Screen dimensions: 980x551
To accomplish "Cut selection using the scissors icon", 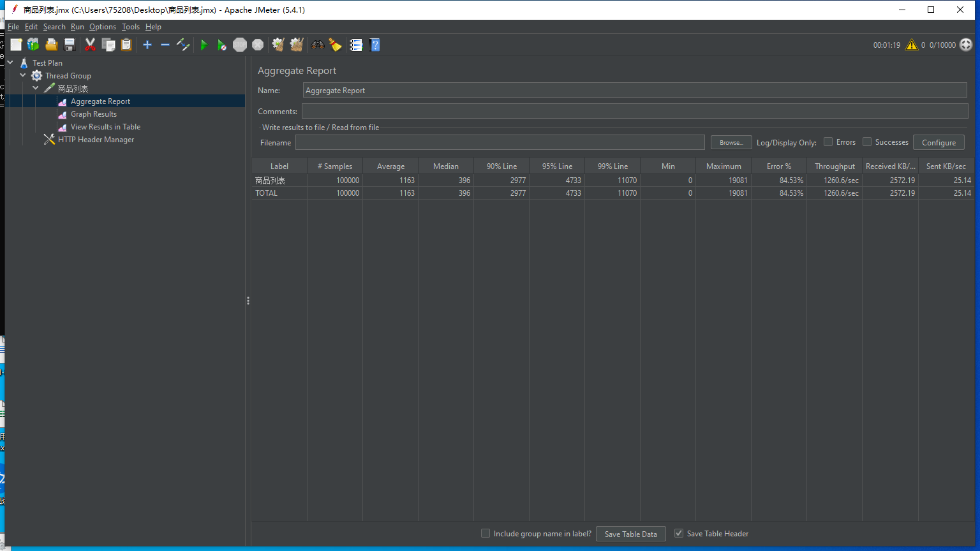I will coord(90,45).
